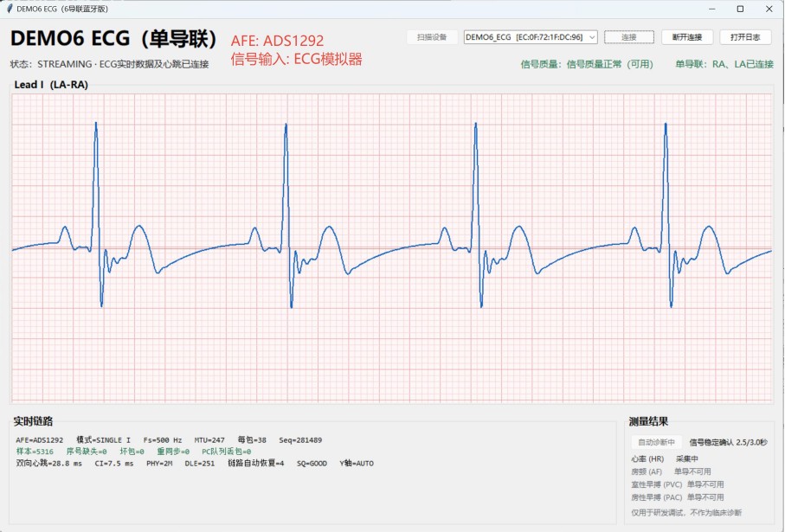
Task: Click the window title DEMO6 ECG（6导联蓝牙版）
Action: [62, 9]
